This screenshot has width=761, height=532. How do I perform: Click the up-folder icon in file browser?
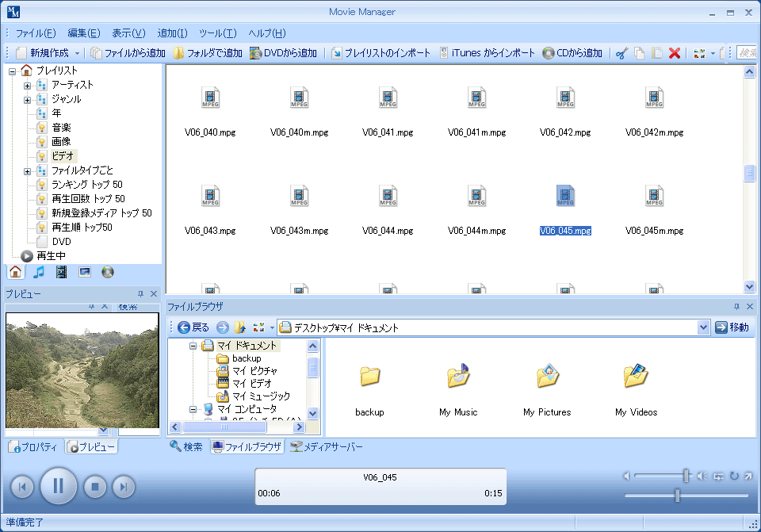pyautogui.click(x=239, y=327)
